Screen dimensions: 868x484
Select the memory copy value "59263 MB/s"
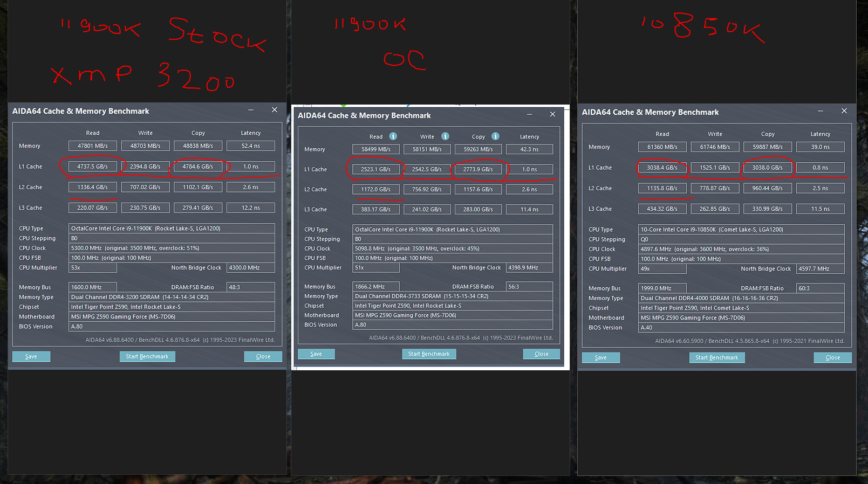click(478, 149)
